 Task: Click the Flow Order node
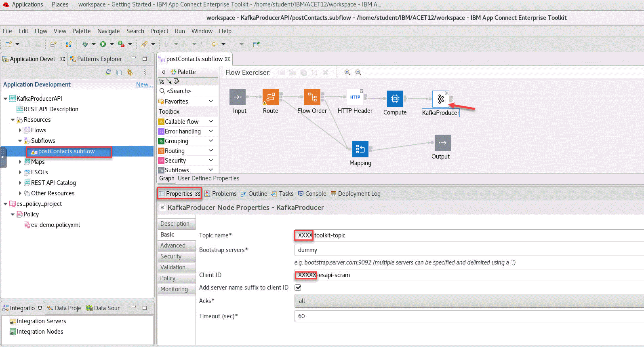point(312,97)
